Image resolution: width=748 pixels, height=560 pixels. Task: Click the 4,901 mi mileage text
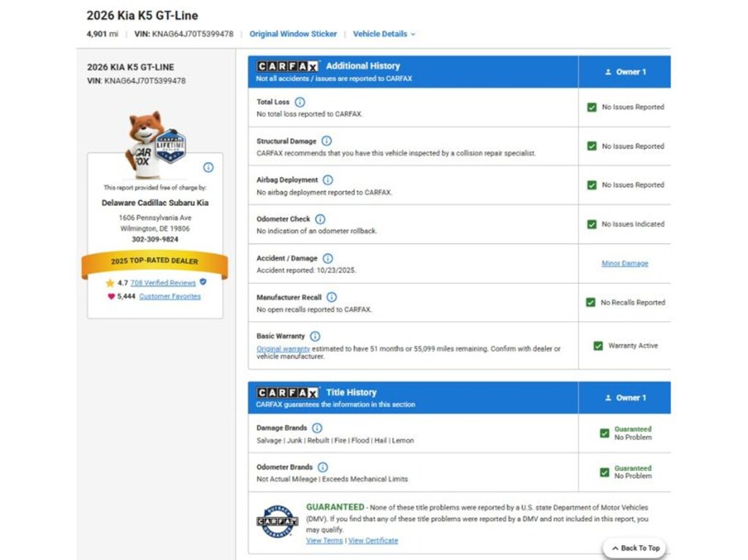tap(102, 34)
